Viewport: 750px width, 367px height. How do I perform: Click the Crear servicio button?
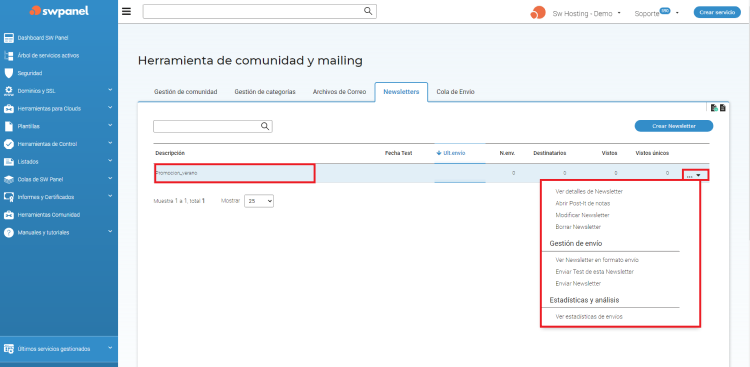[717, 12]
